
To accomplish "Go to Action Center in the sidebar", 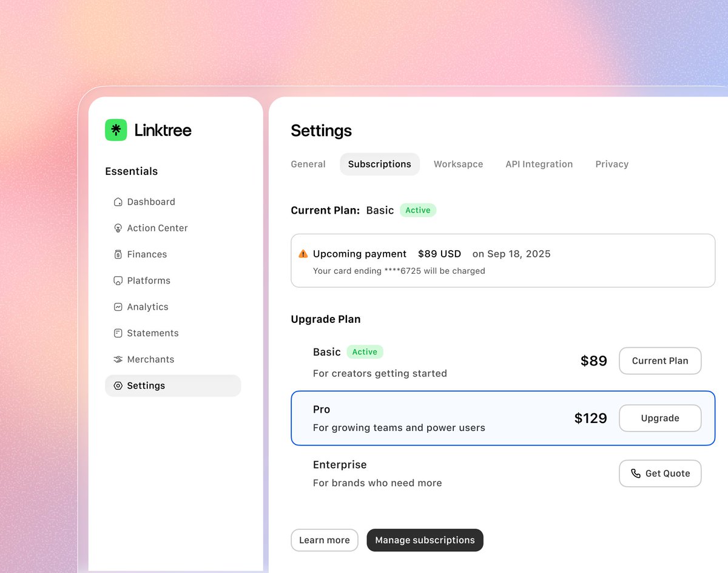I will [x=173, y=228].
